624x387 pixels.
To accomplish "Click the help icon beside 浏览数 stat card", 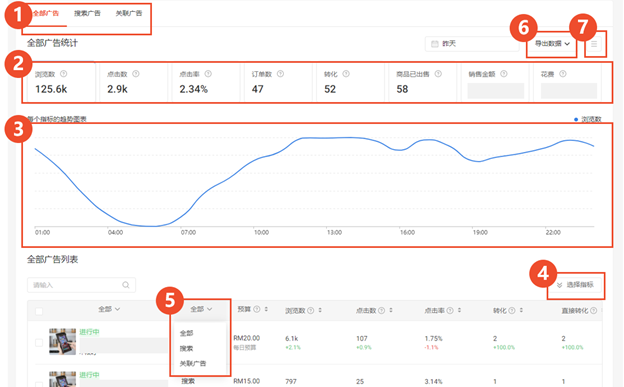I will pos(64,74).
